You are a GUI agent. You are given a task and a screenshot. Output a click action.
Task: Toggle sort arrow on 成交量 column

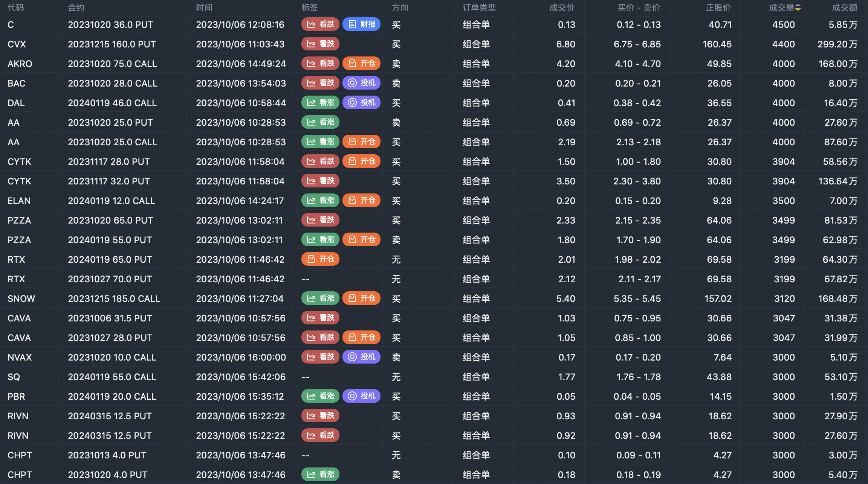798,8
